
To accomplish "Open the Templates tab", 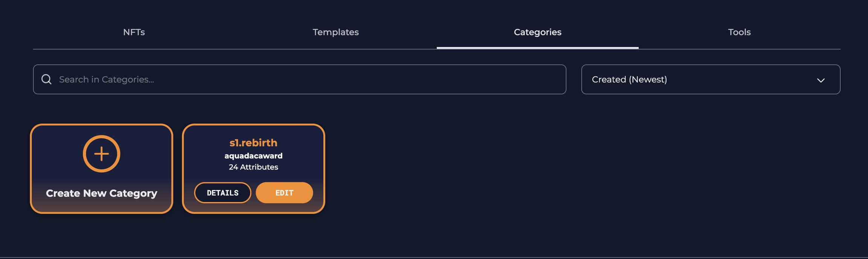I will (x=335, y=32).
